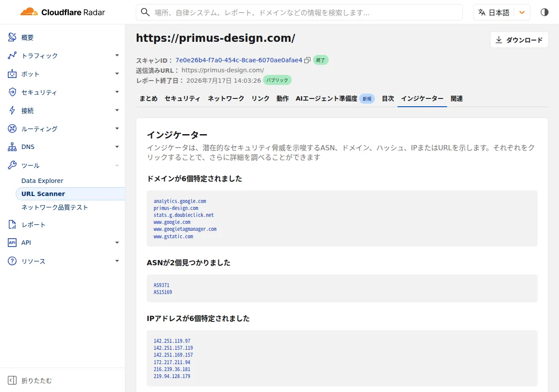Switch to the 関連 tab
Viewport: 559px width, 392px height.
[457, 99]
